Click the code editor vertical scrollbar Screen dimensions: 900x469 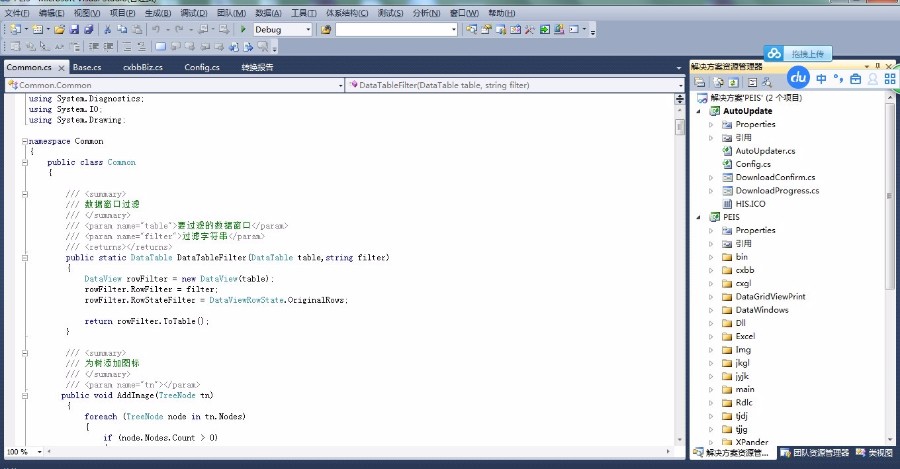coord(682,270)
